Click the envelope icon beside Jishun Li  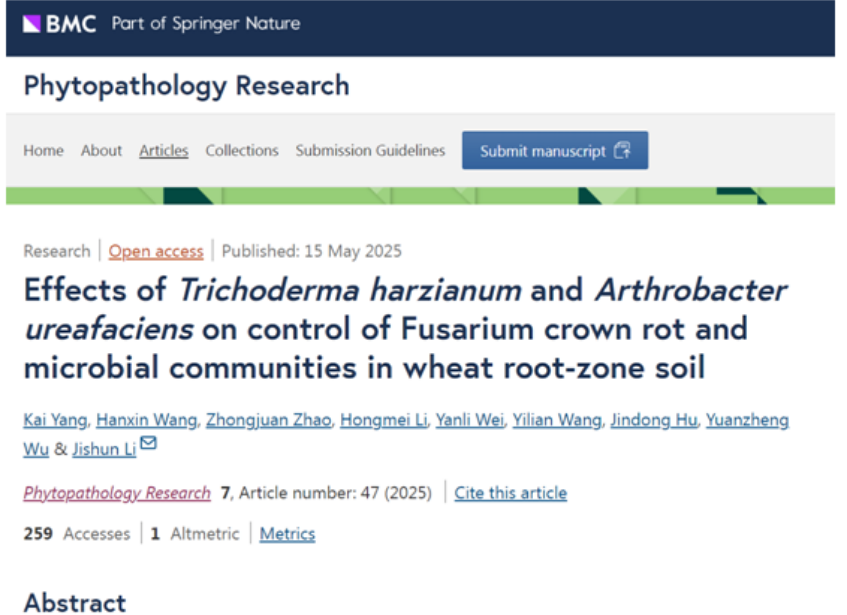tap(148, 444)
